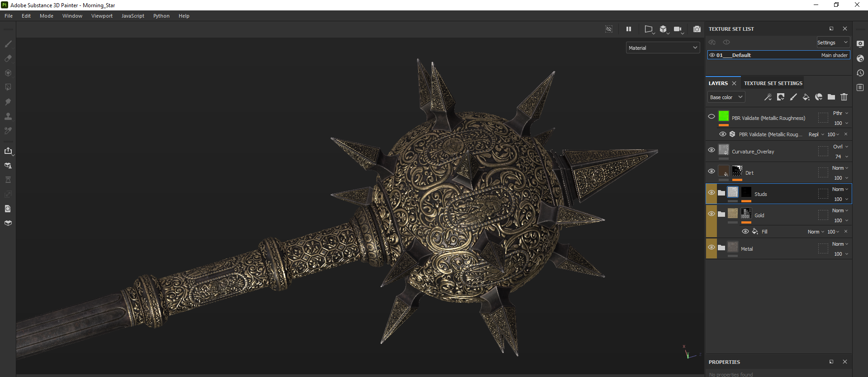
Task: Open the Settings dropdown in Texture Set List
Action: tap(833, 43)
